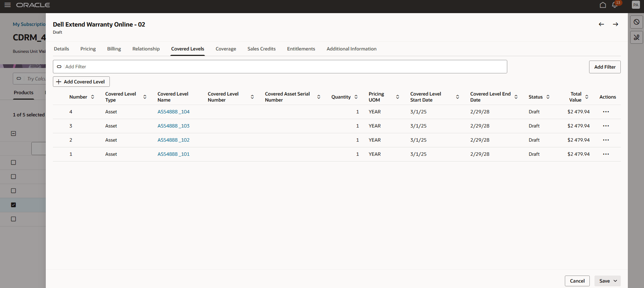The width and height of the screenshot is (644, 288).
Task: Sort by Covered Level Start Date column
Action: point(457,97)
